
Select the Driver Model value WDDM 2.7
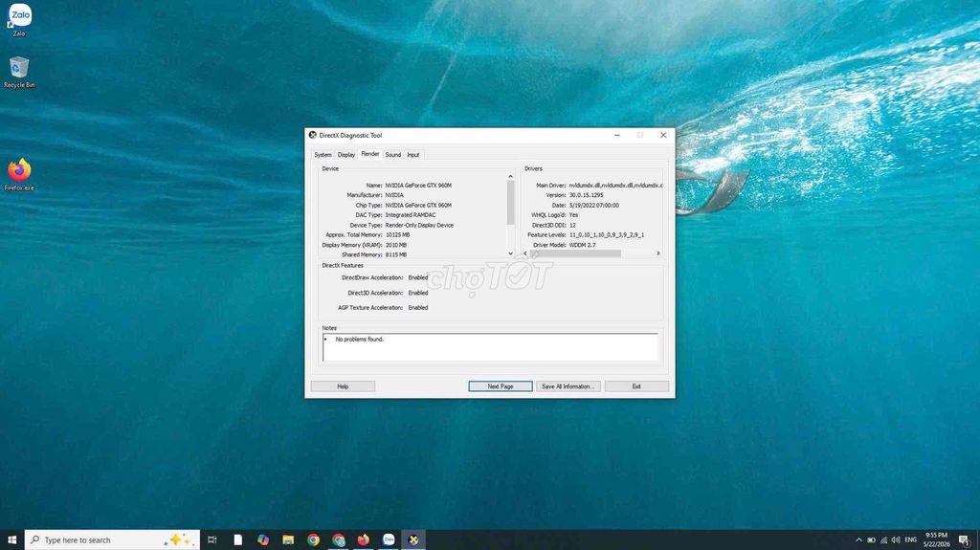point(582,245)
